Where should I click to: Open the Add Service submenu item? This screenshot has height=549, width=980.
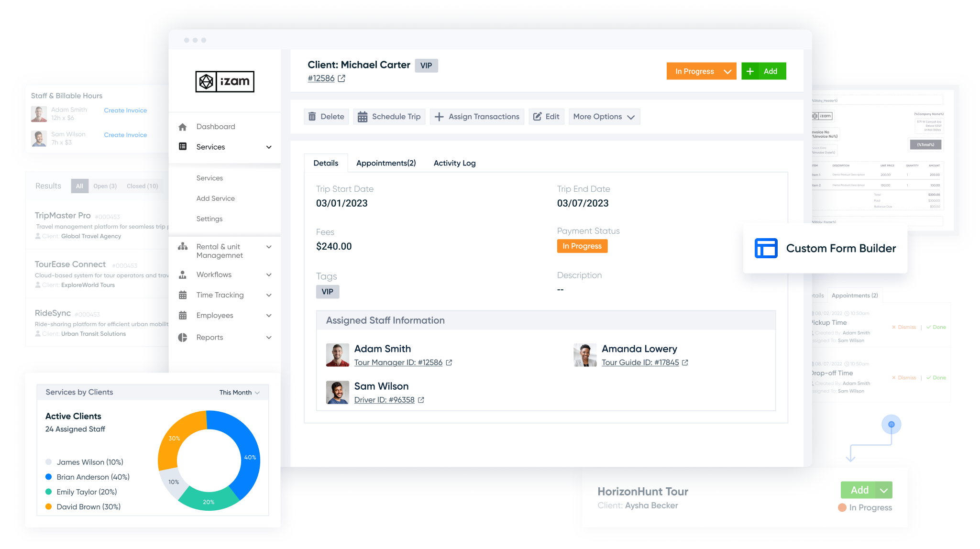coord(216,198)
